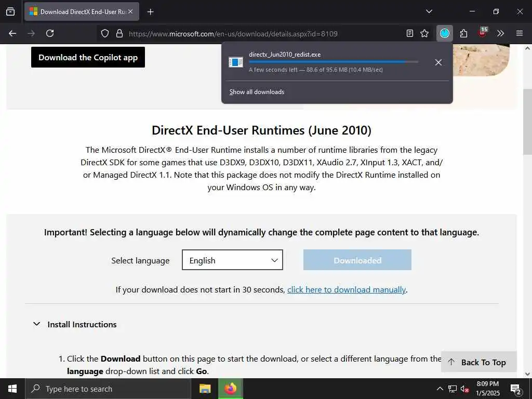Open File Explorer from taskbar

point(205,389)
